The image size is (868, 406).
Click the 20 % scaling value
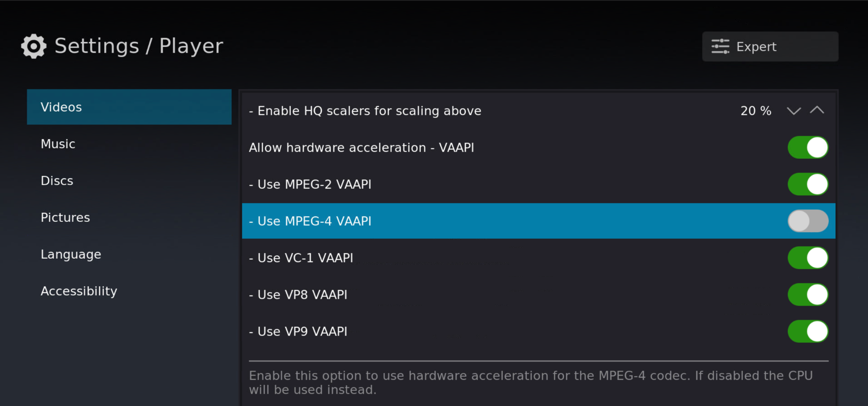755,111
